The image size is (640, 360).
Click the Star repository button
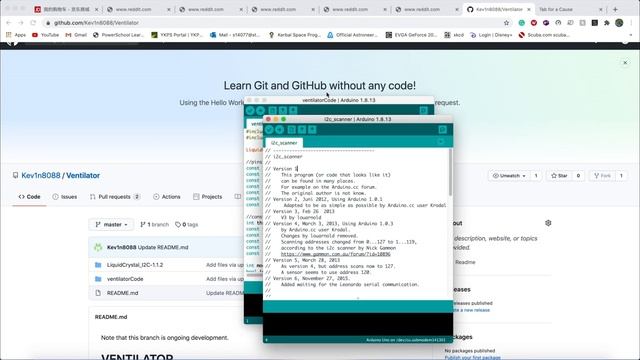click(559, 176)
